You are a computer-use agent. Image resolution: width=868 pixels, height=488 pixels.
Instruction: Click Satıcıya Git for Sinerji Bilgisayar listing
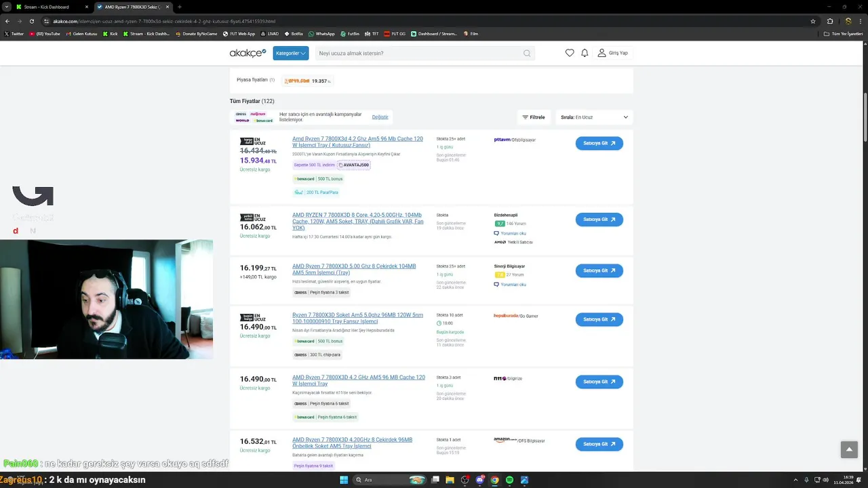coord(599,270)
